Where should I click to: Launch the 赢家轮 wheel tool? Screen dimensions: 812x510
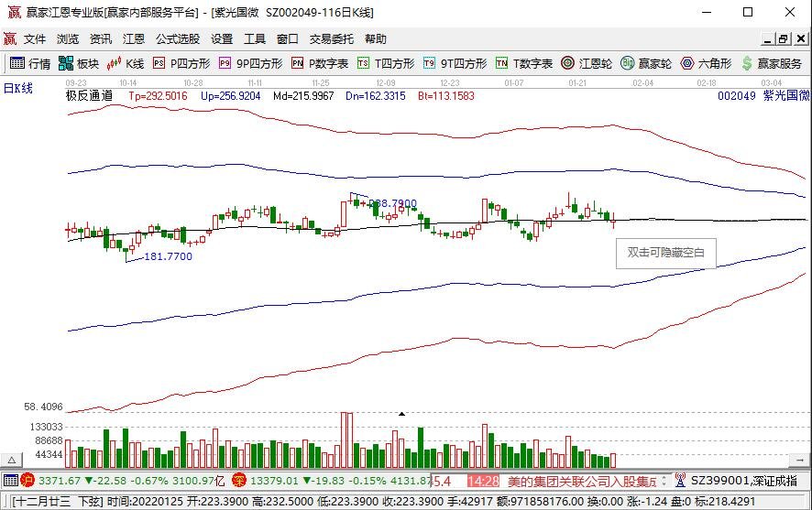pyautogui.click(x=646, y=63)
